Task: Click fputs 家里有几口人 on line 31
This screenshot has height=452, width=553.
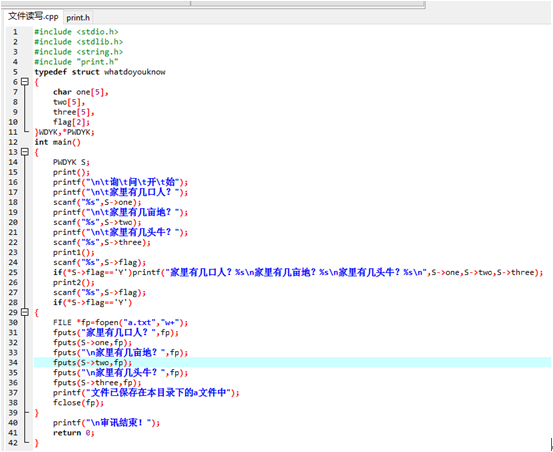Action: (116, 332)
